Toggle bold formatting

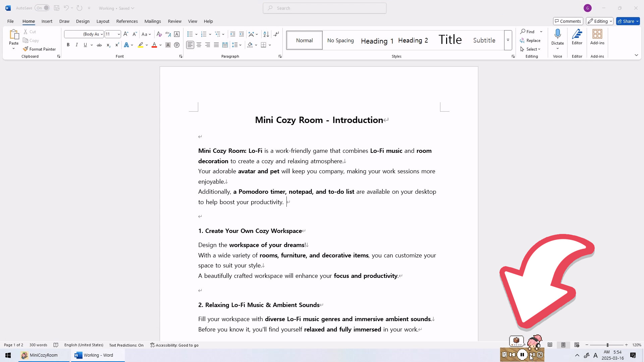click(x=68, y=45)
